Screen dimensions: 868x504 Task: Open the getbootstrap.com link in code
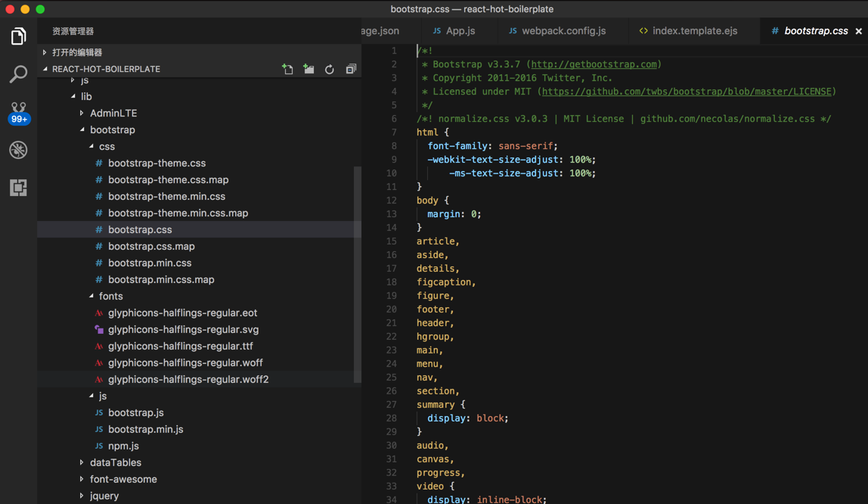tap(594, 64)
